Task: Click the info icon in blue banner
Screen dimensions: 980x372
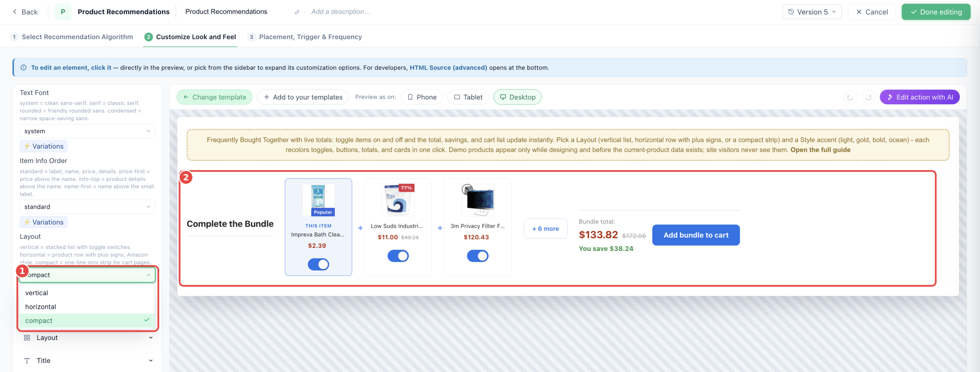Action: click(23, 68)
